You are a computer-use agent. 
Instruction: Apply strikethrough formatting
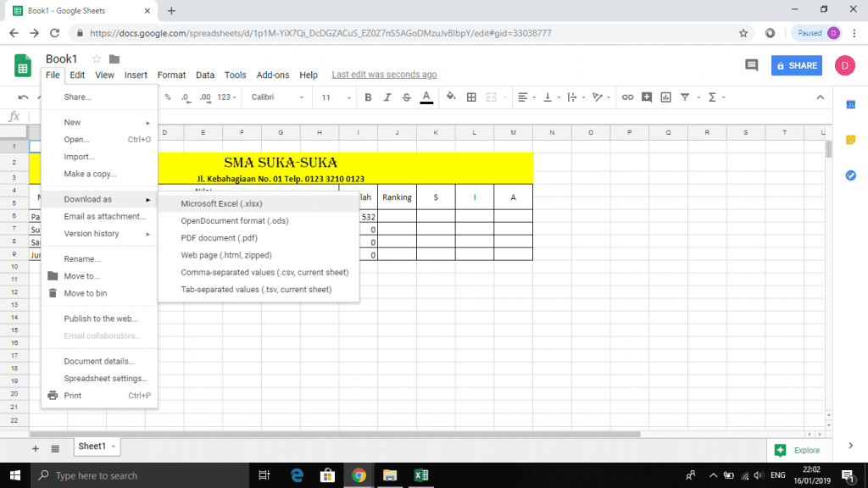(406, 97)
